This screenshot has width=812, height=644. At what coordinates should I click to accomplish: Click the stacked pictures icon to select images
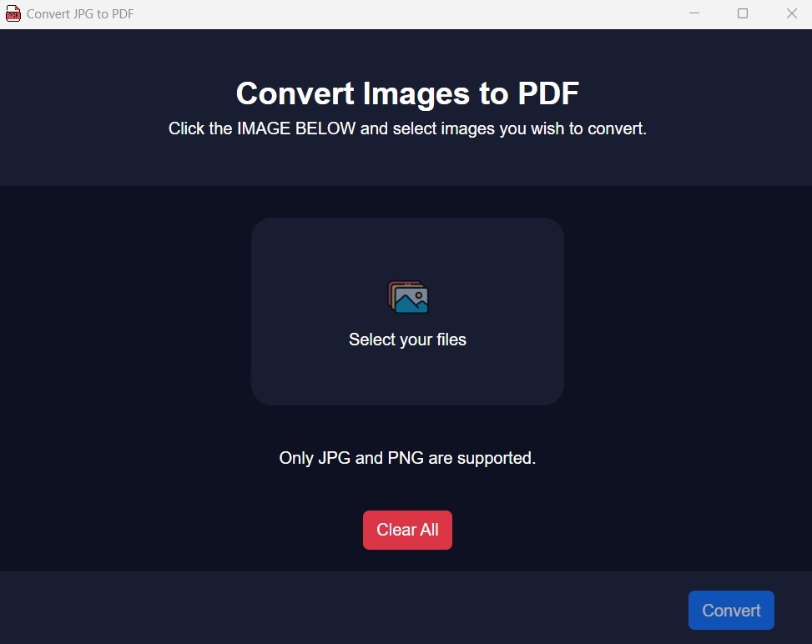(408, 297)
